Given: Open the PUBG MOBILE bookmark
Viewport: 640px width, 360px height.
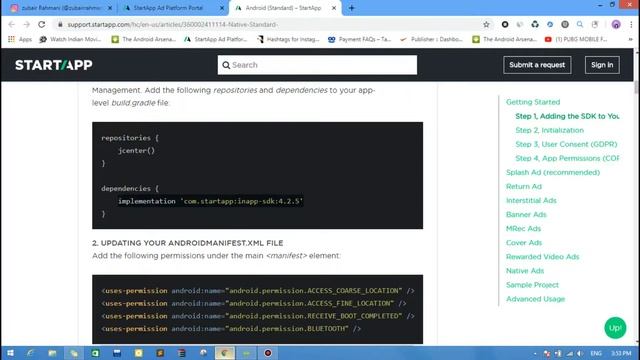Looking at the screenshot, I should tap(576, 39).
